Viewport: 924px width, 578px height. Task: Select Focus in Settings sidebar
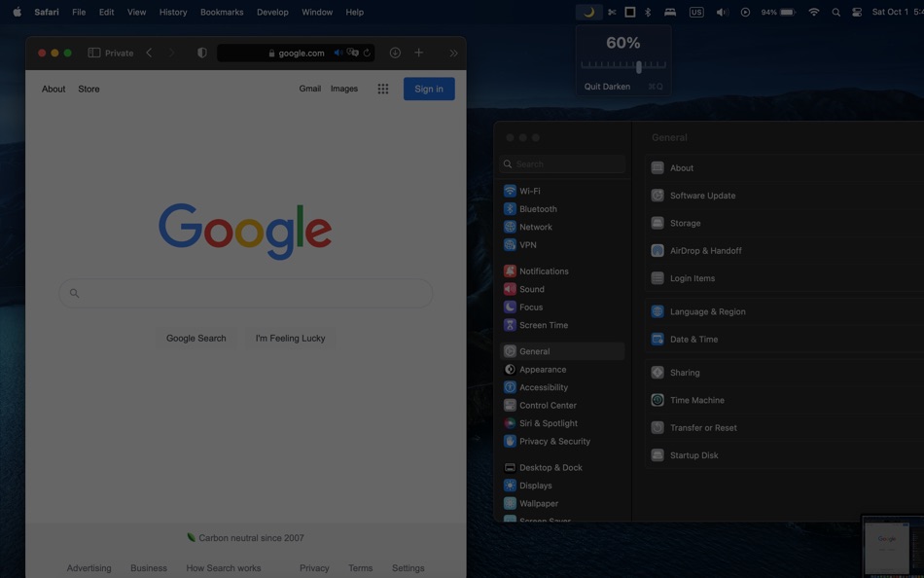[562, 307]
